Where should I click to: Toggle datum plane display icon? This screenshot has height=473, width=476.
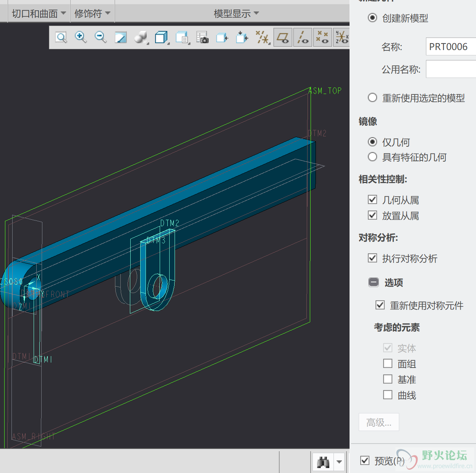click(283, 37)
